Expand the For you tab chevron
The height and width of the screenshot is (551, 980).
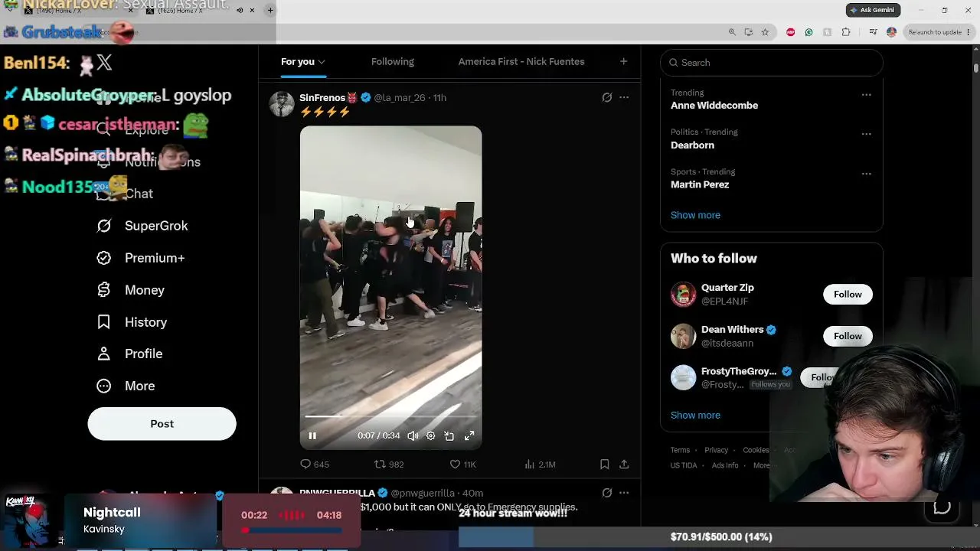point(322,62)
